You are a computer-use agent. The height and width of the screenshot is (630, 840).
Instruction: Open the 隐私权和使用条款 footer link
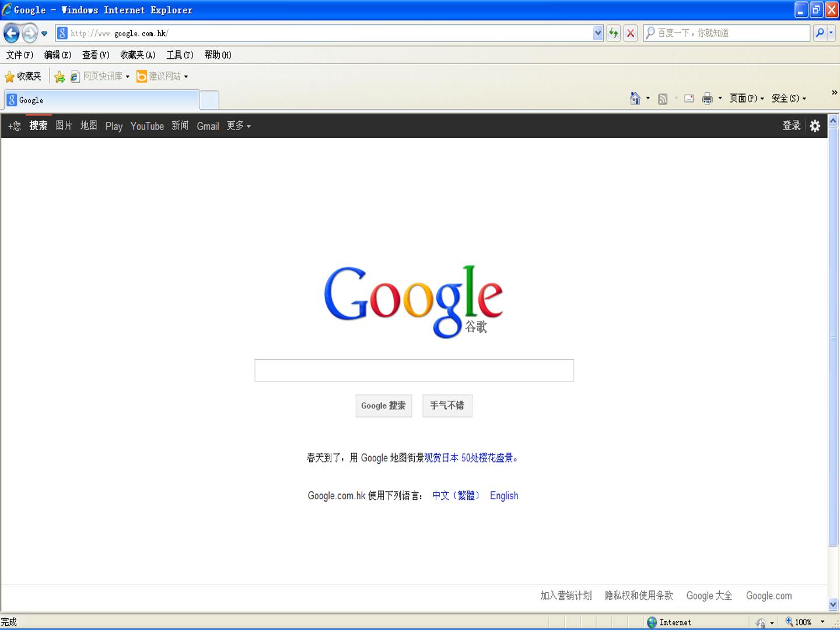tap(639, 596)
